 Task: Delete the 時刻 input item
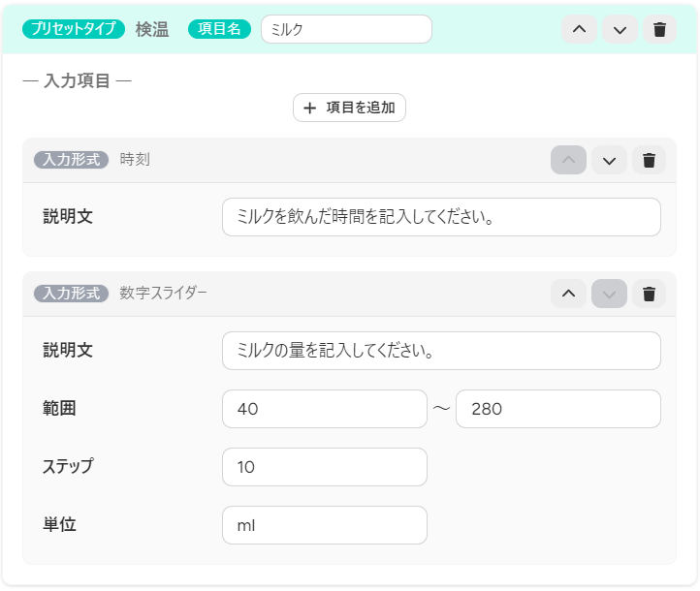[650, 160]
